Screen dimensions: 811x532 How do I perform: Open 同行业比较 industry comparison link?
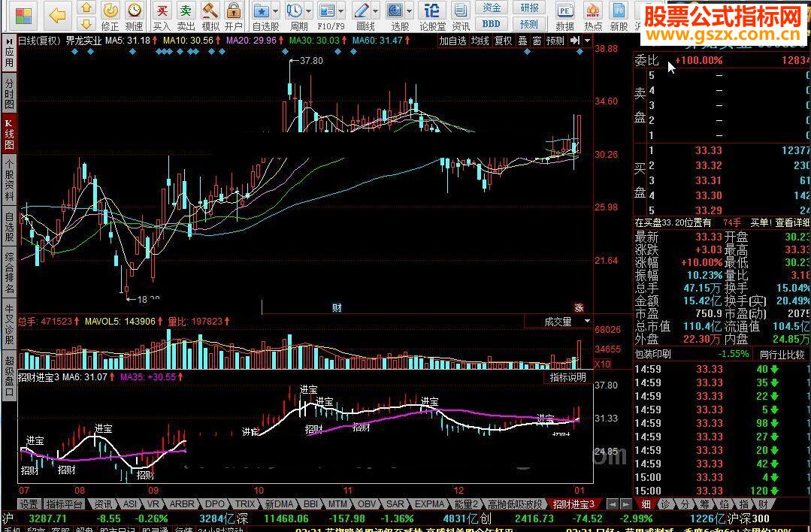pyautogui.click(x=782, y=355)
